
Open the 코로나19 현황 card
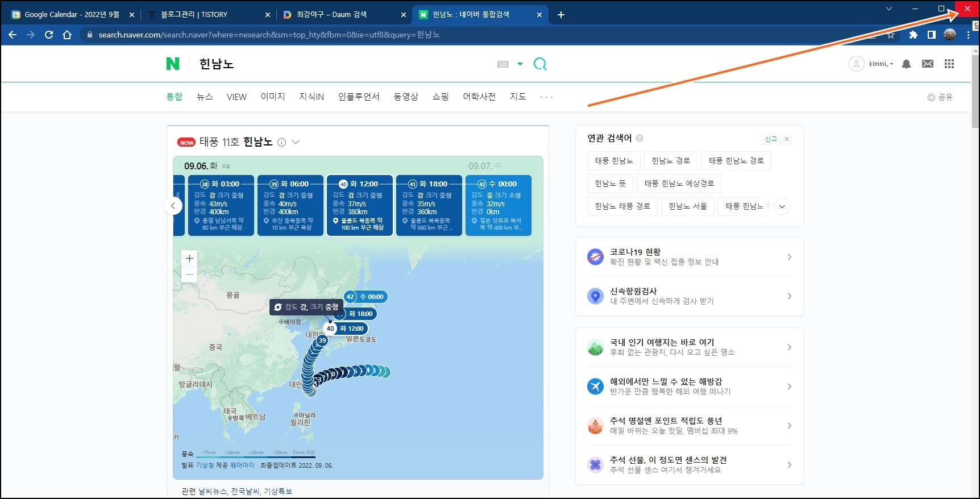click(x=690, y=257)
